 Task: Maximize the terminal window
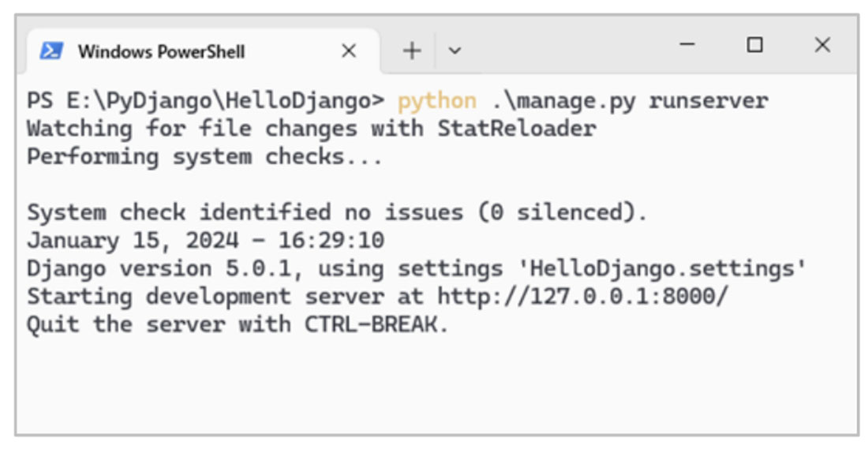tap(754, 45)
